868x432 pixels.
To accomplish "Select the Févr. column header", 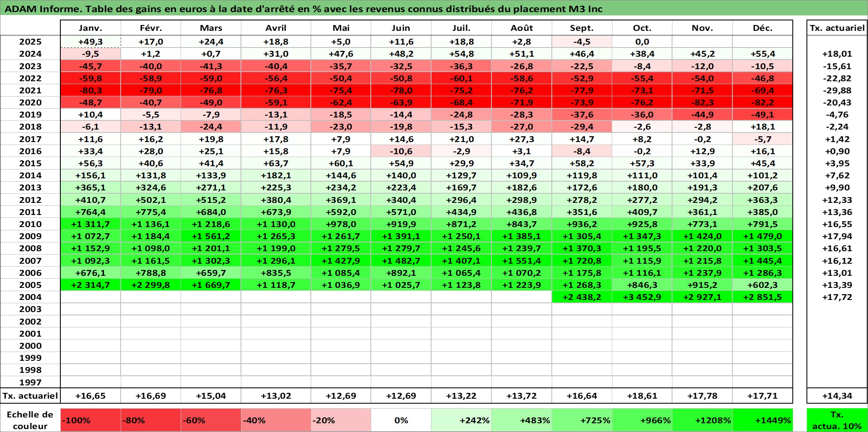I will (x=151, y=28).
